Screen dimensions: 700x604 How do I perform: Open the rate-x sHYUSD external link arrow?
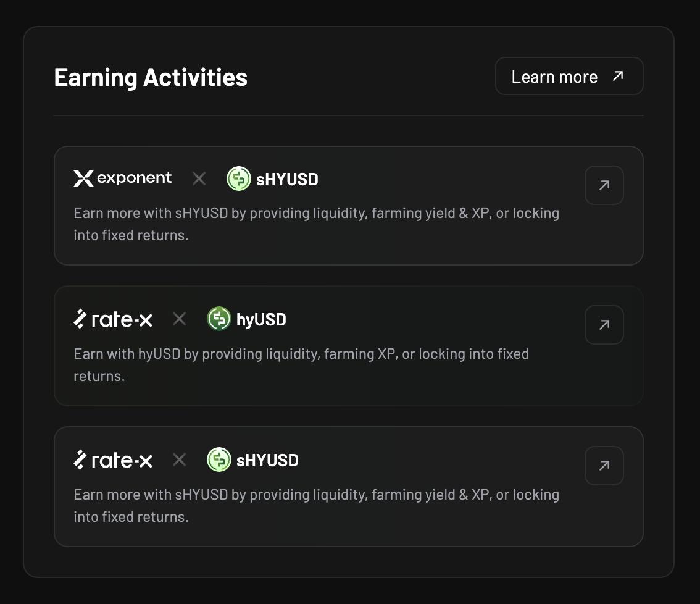coord(604,466)
